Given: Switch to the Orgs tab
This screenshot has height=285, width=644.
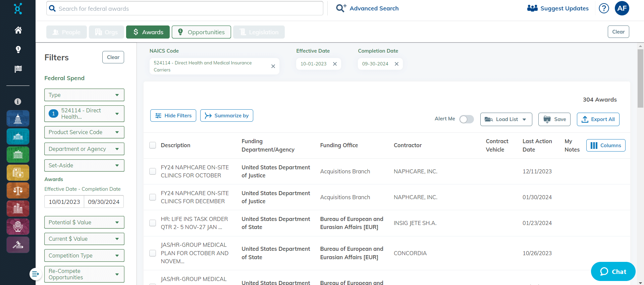Looking at the screenshot, I should pos(106,32).
